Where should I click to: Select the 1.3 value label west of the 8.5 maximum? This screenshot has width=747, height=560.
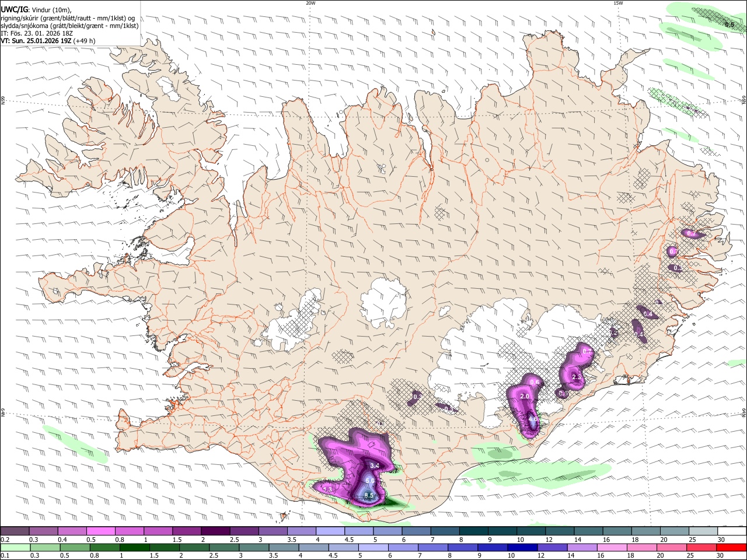327,489
